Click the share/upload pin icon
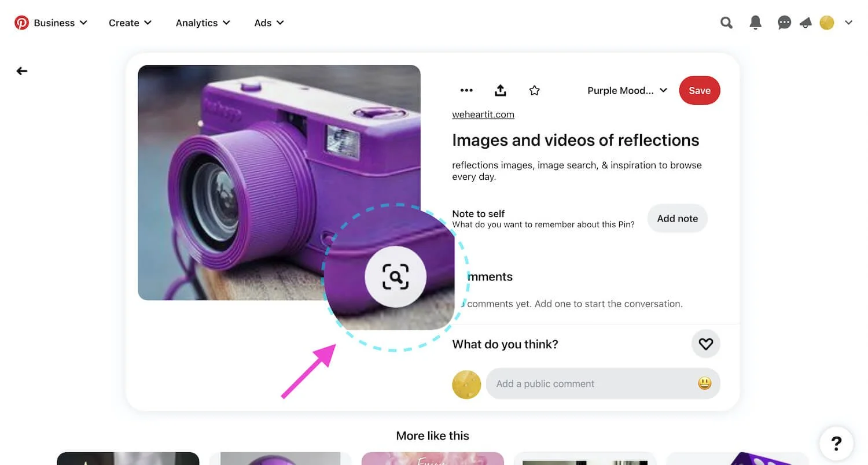The width and height of the screenshot is (868, 465). 501,90
